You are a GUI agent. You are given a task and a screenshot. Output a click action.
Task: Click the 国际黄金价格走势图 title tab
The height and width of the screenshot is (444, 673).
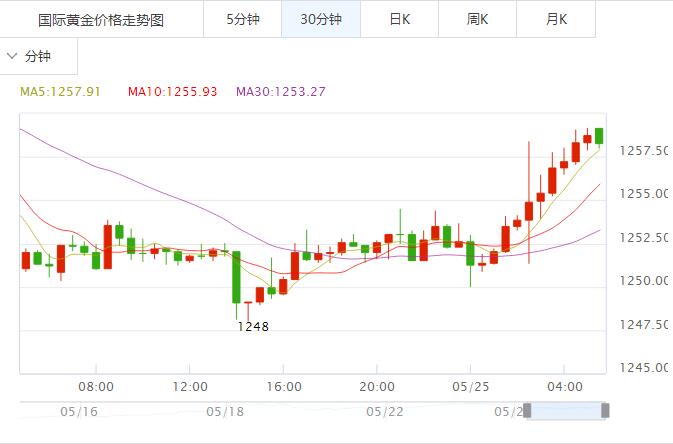point(101,19)
